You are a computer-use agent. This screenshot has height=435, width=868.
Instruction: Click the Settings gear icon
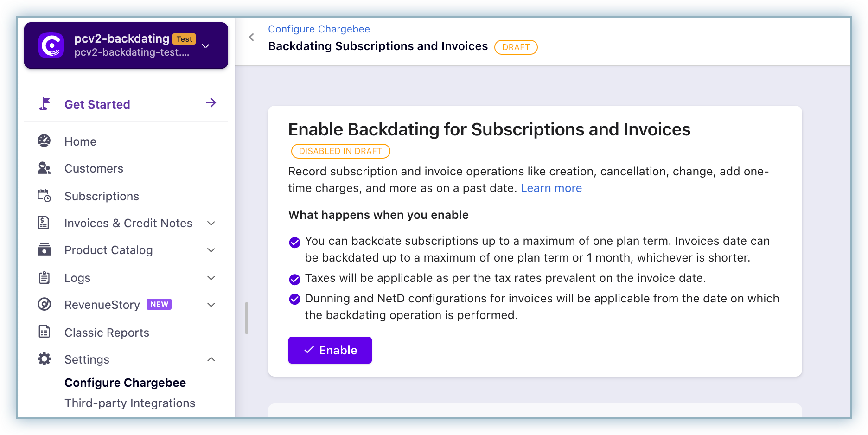[44, 359]
